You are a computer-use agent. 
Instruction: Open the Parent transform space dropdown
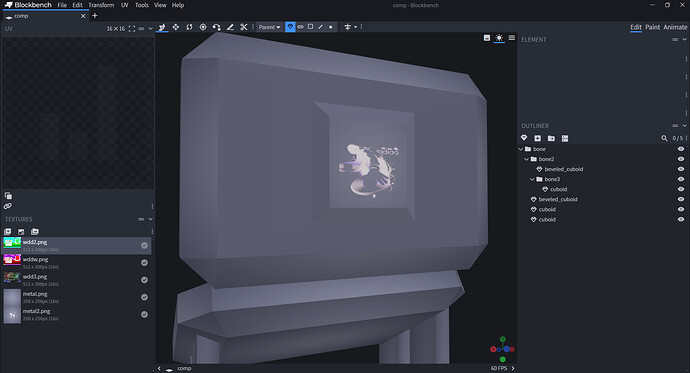point(269,27)
